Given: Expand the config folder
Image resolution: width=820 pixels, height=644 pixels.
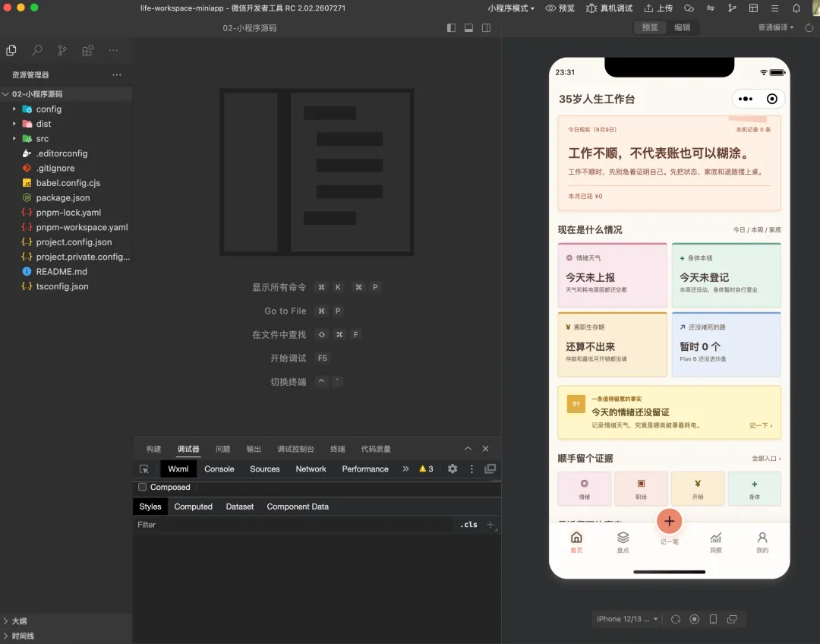Looking at the screenshot, I should 66,109.
